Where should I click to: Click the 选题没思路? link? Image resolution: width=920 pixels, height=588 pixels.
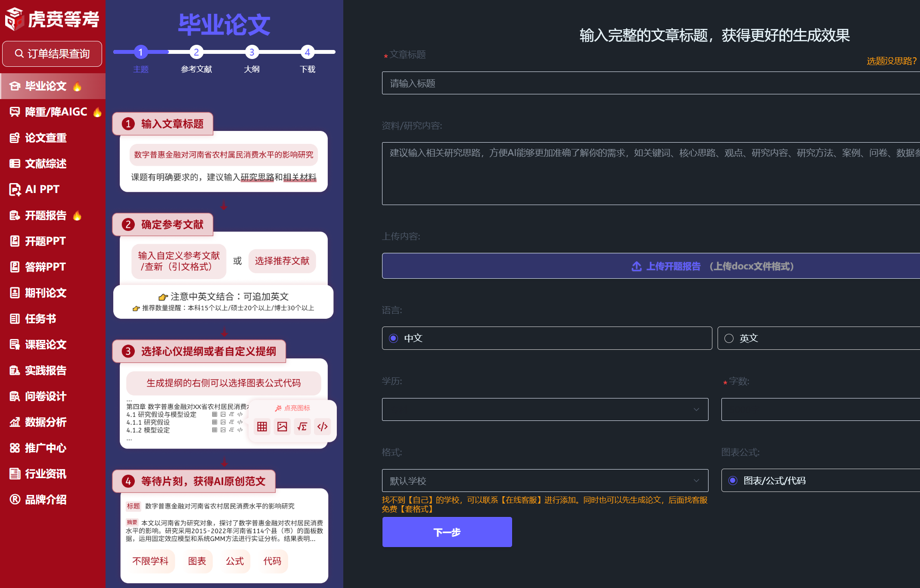[892, 61]
